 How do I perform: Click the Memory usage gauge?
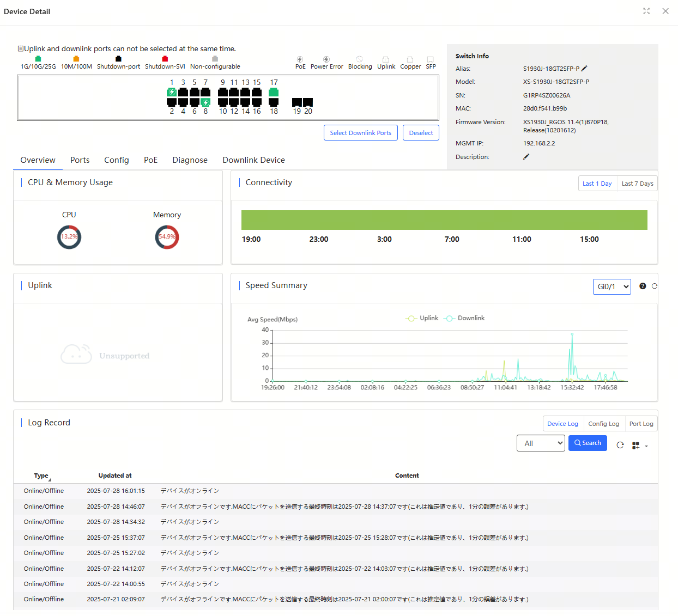167,237
